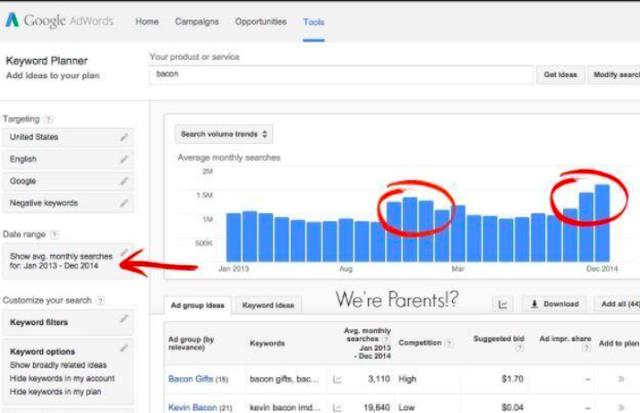Click the product or service field containing bacon
Viewport: 640px width, 413px height.
pyautogui.click(x=341, y=74)
